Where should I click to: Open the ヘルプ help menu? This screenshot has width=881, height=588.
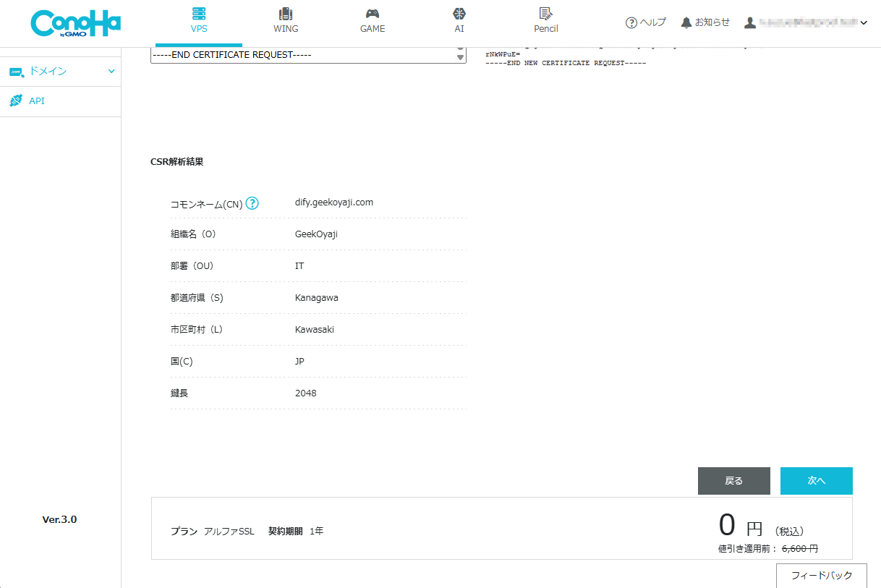click(x=646, y=22)
